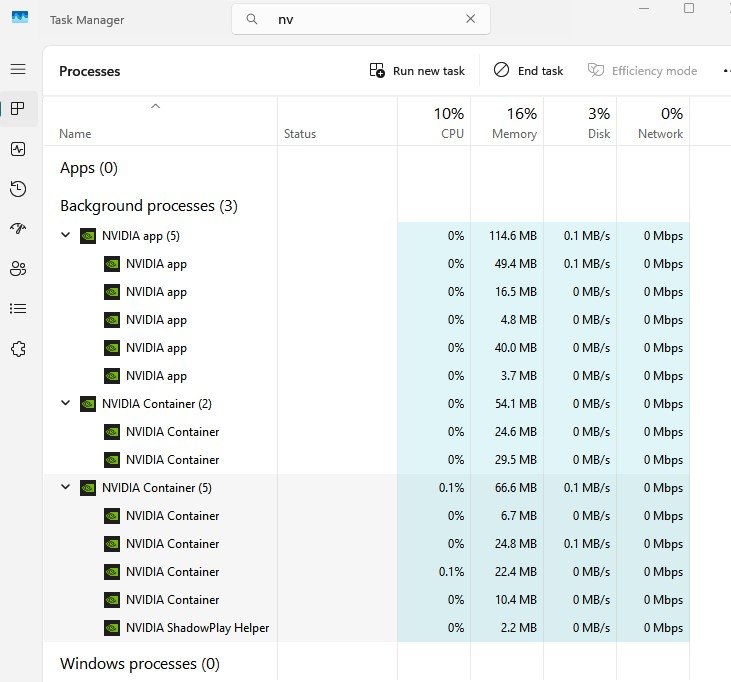731x682 pixels.
Task: Collapse the NVIDIA Container (5) group
Action: coord(66,487)
